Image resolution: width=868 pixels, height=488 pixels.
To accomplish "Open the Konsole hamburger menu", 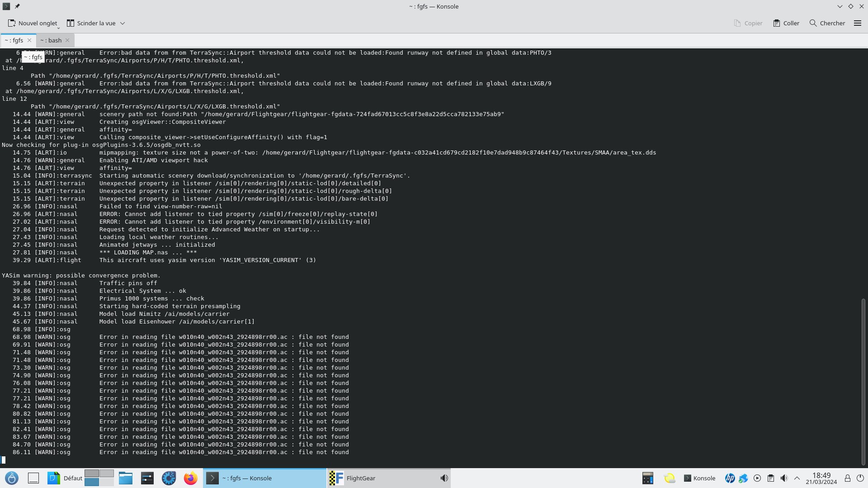I will pos(858,23).
